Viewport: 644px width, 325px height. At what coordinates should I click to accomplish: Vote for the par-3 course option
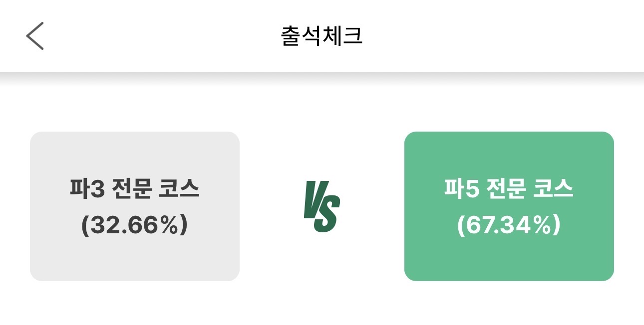(x=135, y=206)
